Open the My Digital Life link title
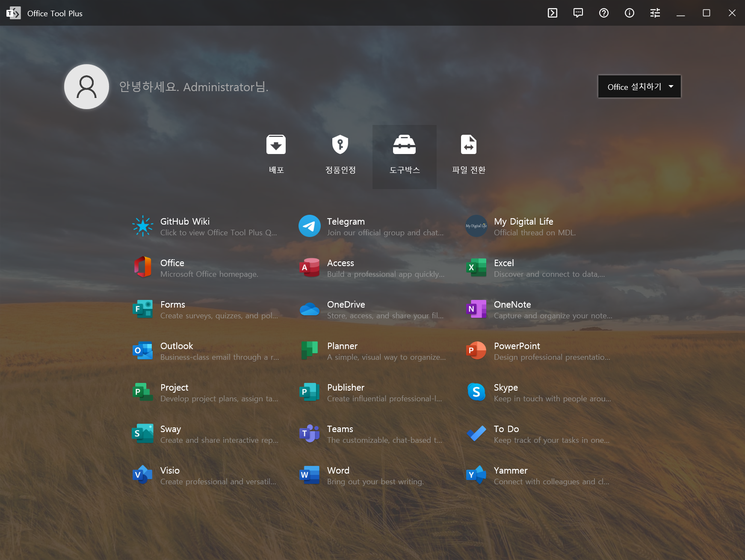 (523, 221)
